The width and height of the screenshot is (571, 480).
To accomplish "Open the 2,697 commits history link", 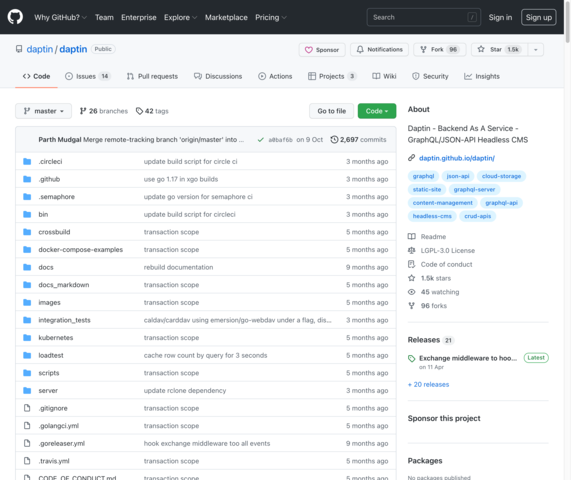I will click(358, 140).
